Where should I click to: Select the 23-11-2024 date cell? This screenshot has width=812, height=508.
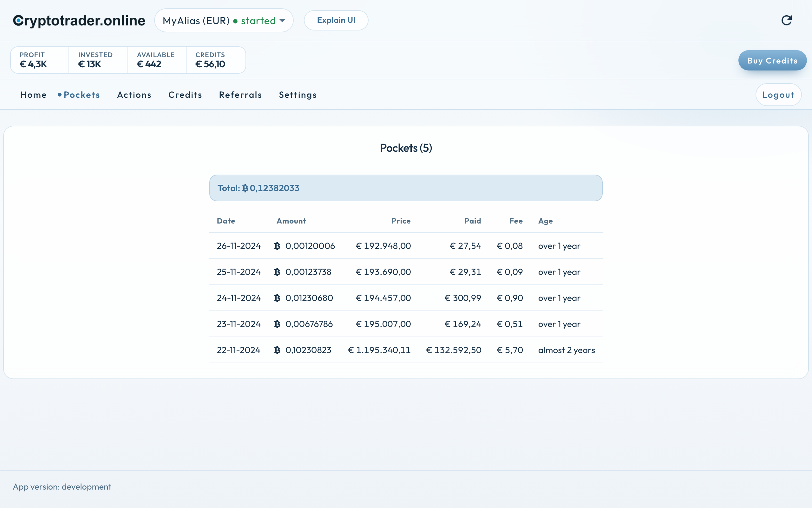pos(239,324)
